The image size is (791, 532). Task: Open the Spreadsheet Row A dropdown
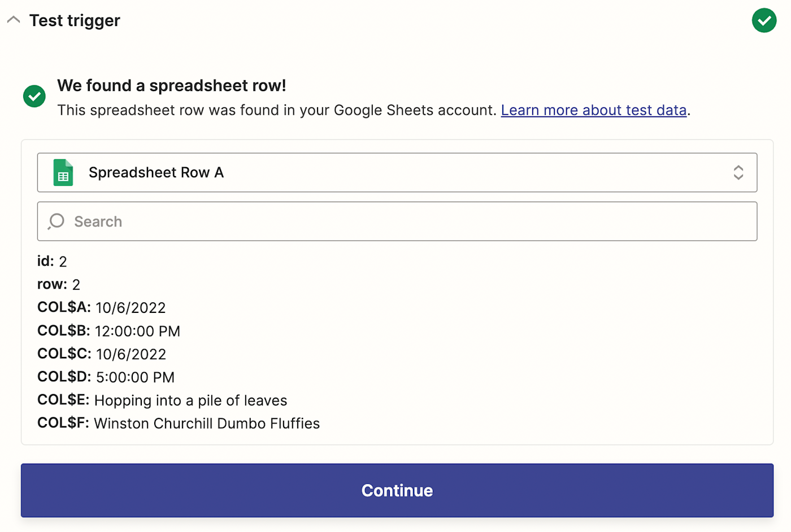point(397,172)
